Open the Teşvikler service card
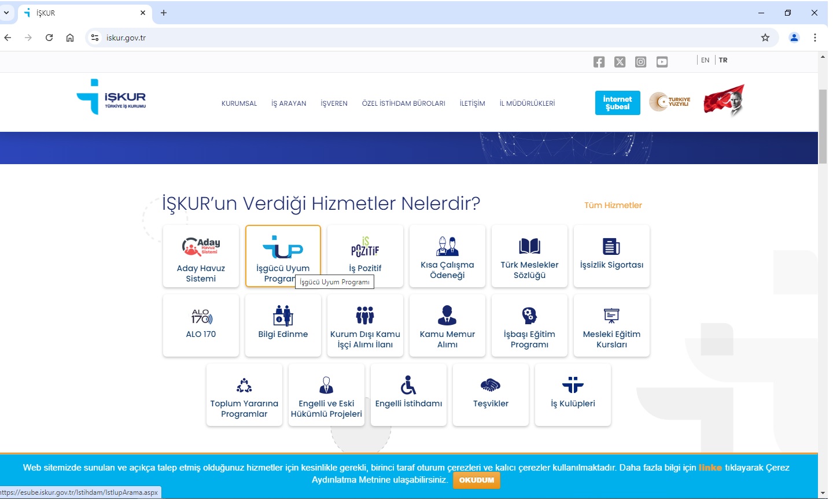The height and width of the screenshot is (504, 833). pos(491,395)
